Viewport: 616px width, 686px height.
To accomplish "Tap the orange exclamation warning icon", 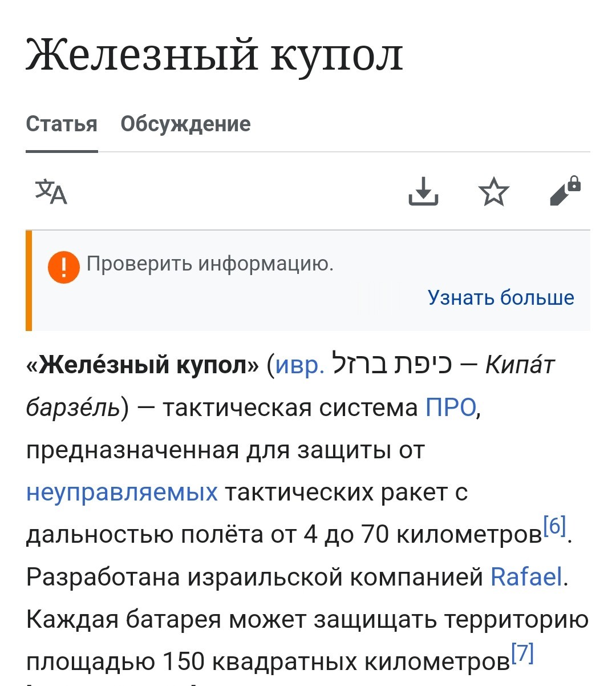I will (x=64, y=267).
